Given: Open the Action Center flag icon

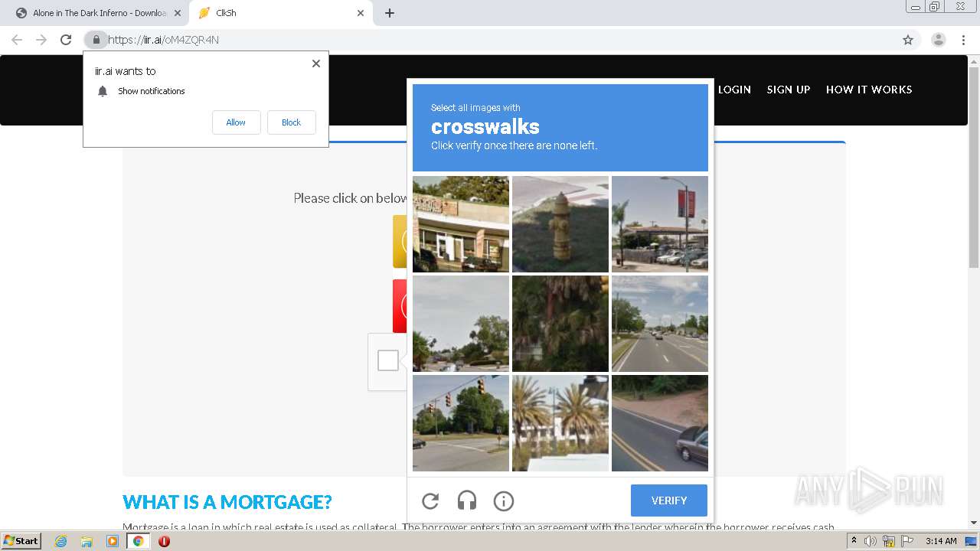Looking at the screenshot, I should click(x=907, y=541).
